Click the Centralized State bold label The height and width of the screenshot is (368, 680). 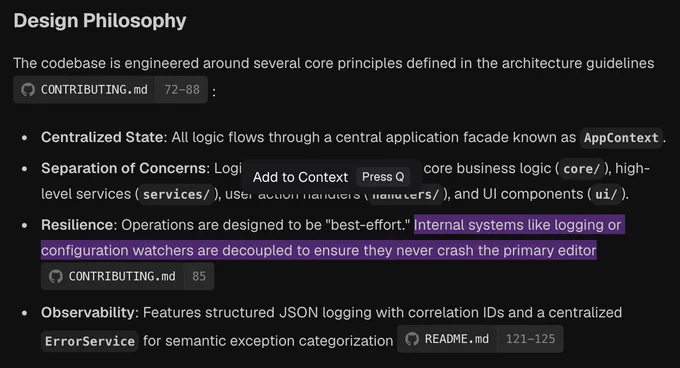pyautogui.click(x=102, y=137)
